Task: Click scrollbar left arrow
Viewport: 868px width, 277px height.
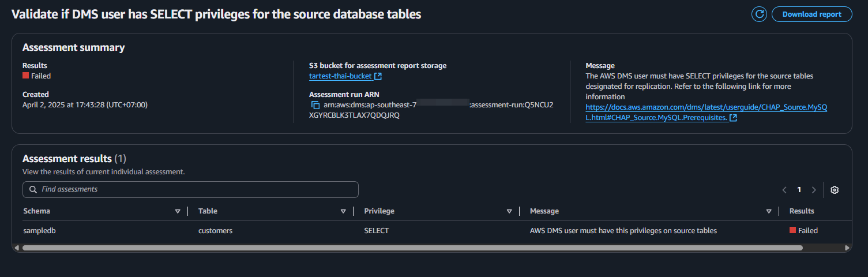Action: (17, 248)
